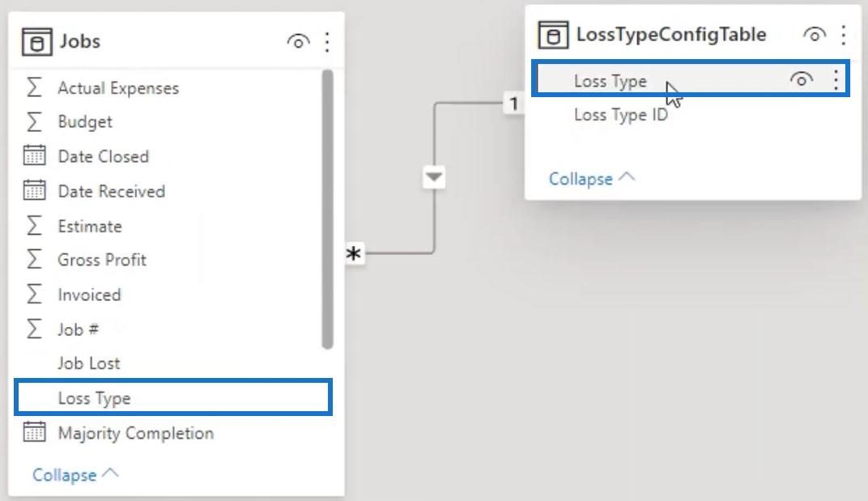Click sigma icon beside Job #

point(34,329)
